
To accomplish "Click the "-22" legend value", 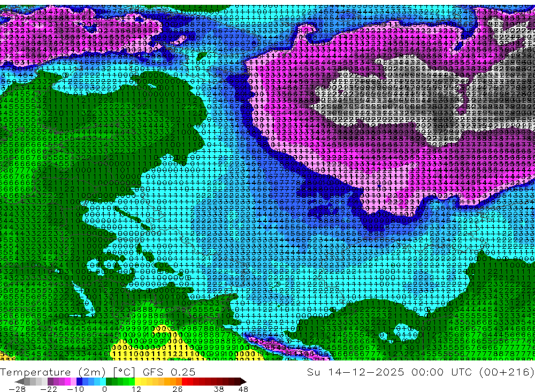I will click(x=49, y=389).
